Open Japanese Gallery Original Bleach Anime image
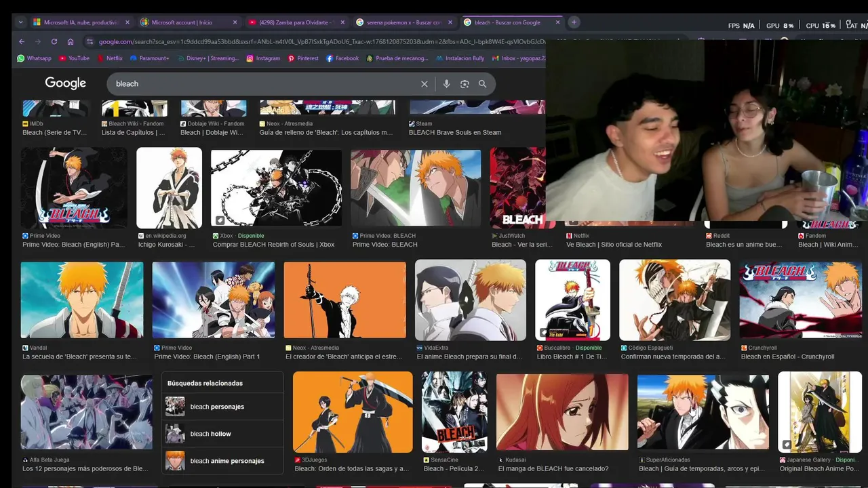The image size is (868, 488). 820,411
